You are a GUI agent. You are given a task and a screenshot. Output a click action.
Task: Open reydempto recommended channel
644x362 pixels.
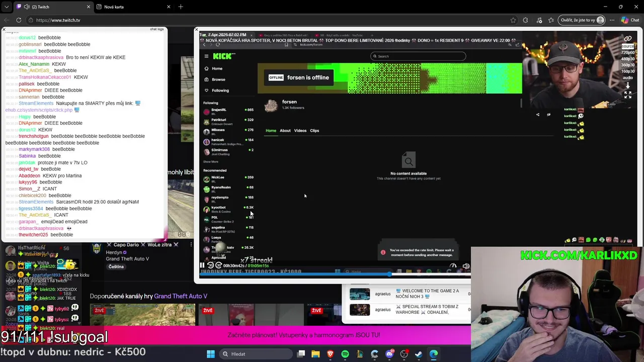(x=228, y=199)
